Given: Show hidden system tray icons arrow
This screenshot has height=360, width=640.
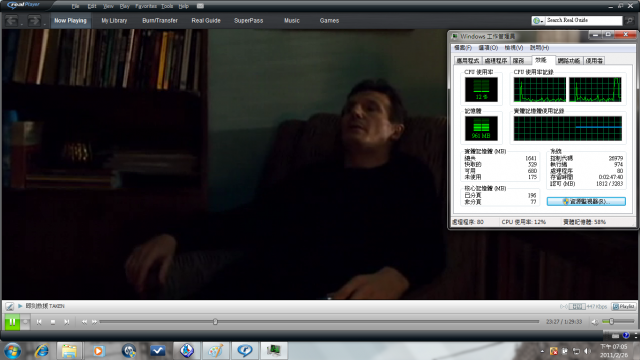Looking at the screenshot, I should pos(542,351).
